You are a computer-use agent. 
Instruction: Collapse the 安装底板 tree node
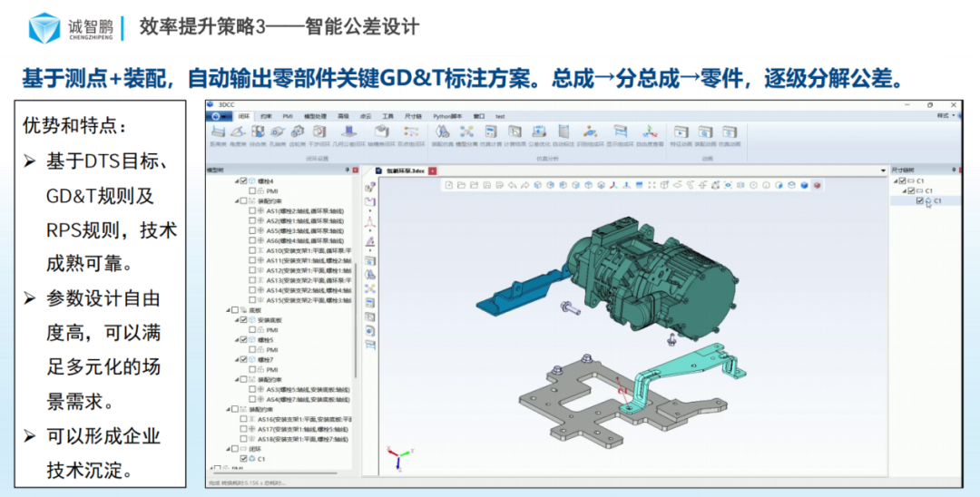click(x=237, y=319)
